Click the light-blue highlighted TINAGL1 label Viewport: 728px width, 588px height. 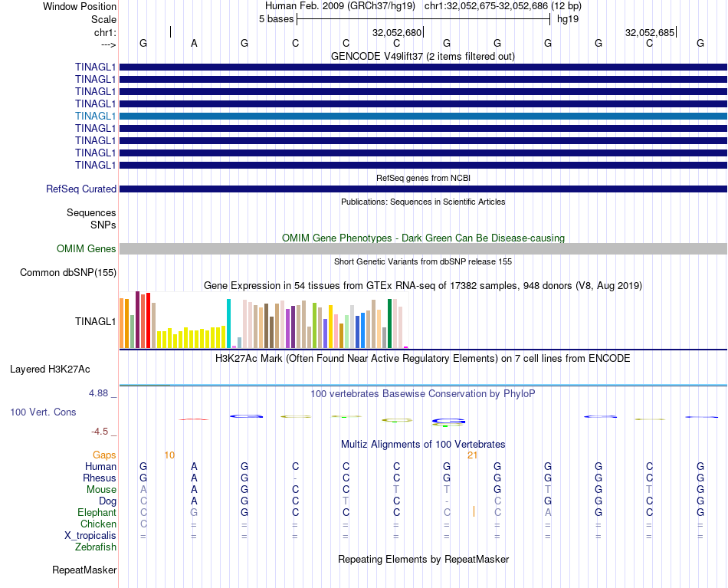(95, 116)
